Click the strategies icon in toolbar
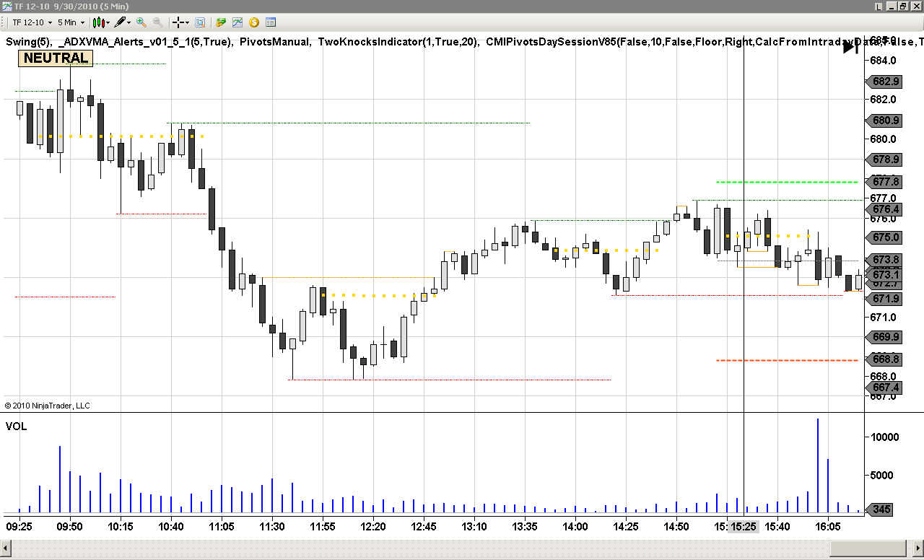924x560 pixels. (221, 22)
